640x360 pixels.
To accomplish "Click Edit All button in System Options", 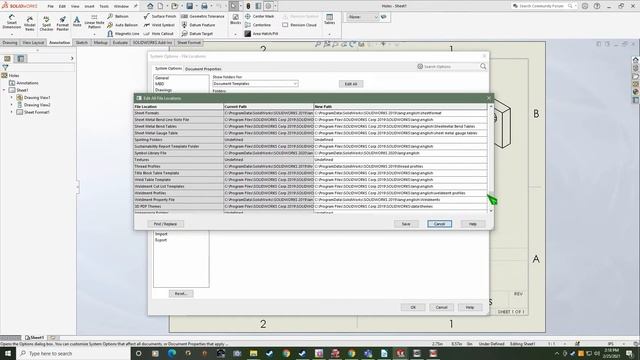I will coord(351,84).
